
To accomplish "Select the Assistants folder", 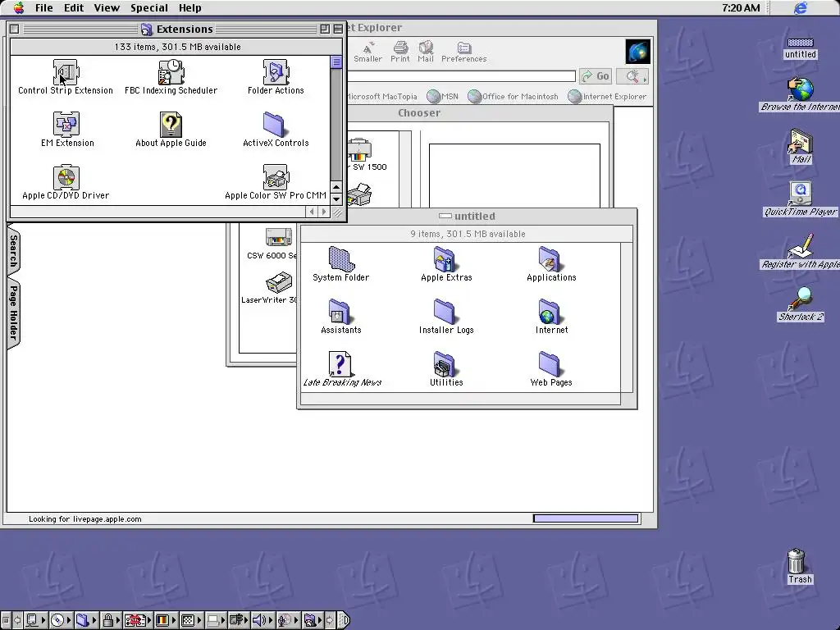I will [x=340, y=311].
